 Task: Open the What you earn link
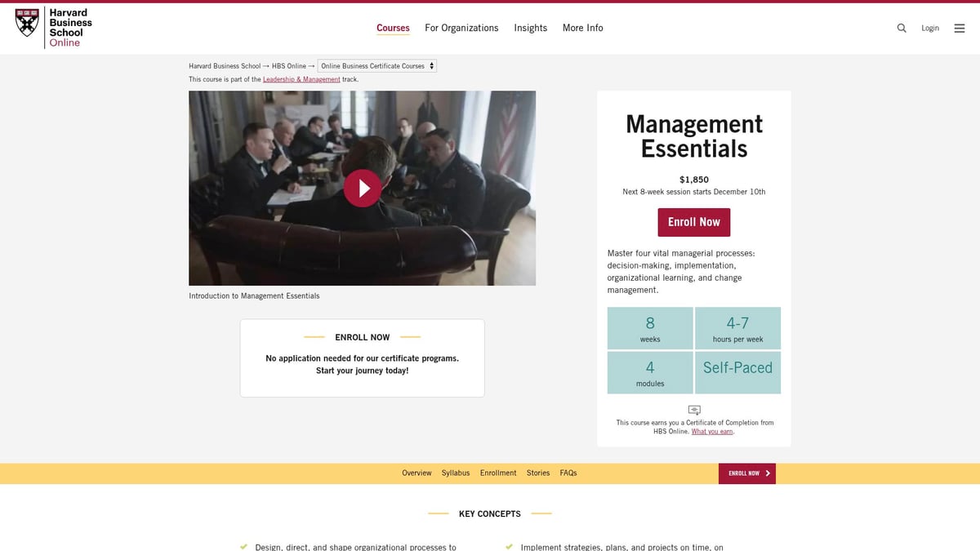(712, 432)
